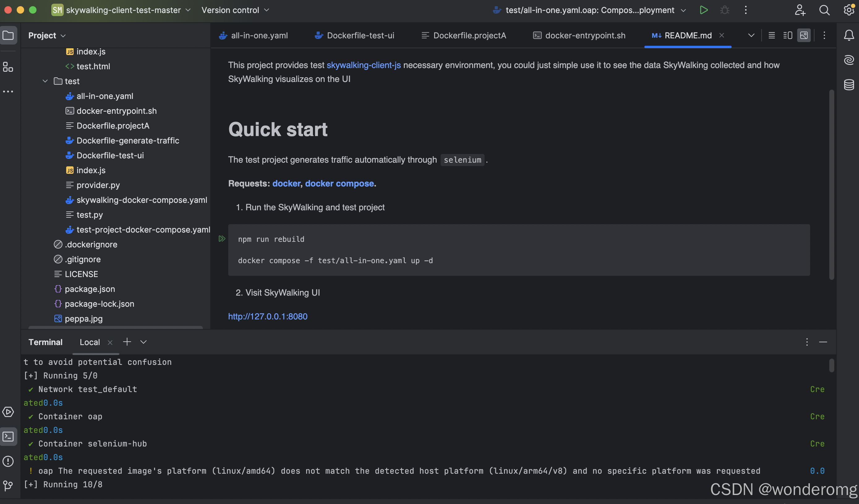Open the http://127.0.0.1:8080 link

[267, 316]
